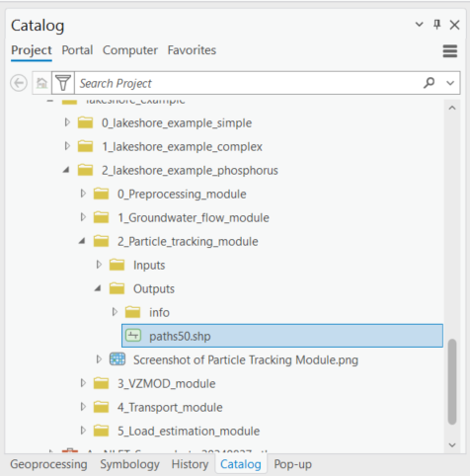Click the 0_Preprocessing_module folder icon
The height and width of the screenshot is (476, 470).
[x=101, y=194]
